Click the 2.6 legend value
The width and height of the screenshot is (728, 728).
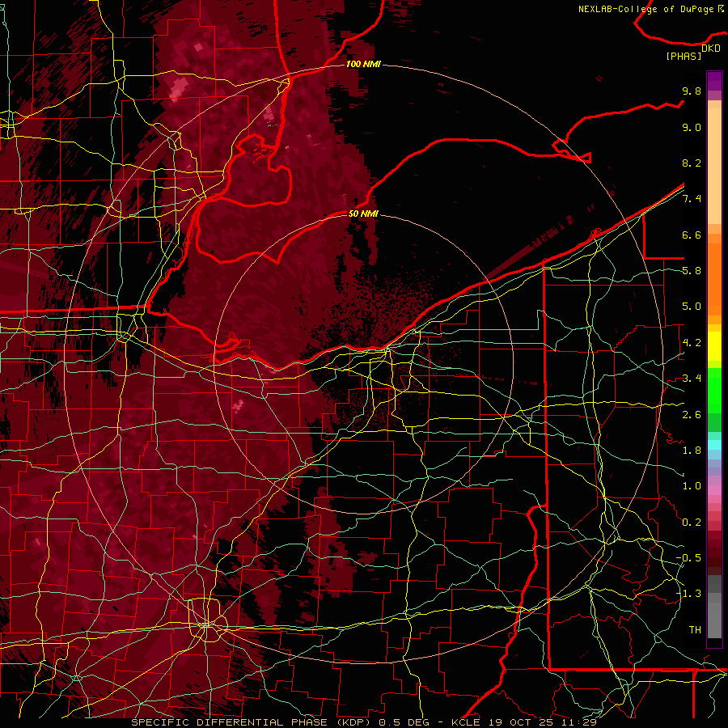pos(692,415)
